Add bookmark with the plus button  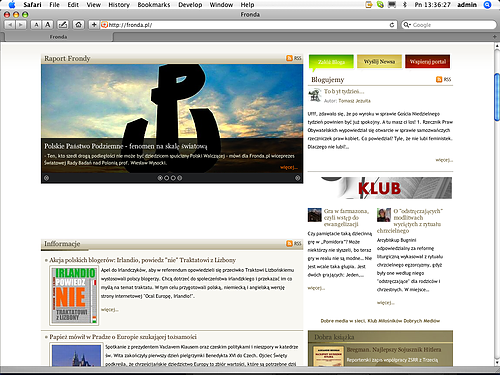(x=94, y=25)
